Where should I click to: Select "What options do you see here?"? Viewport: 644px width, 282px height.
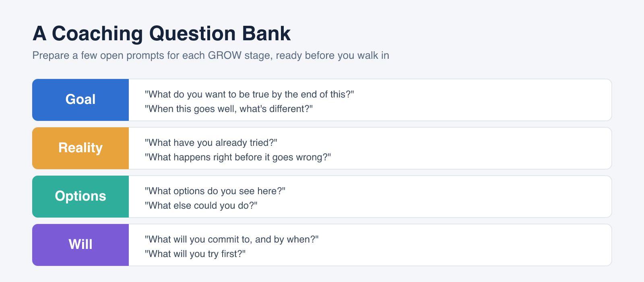click(215, 191)
